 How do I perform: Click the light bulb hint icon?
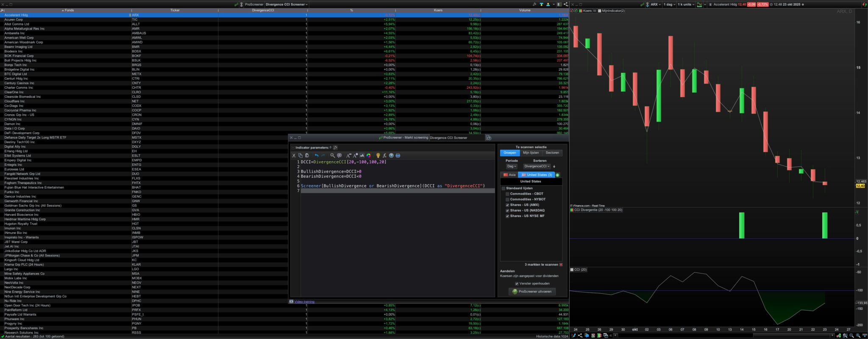378,155
